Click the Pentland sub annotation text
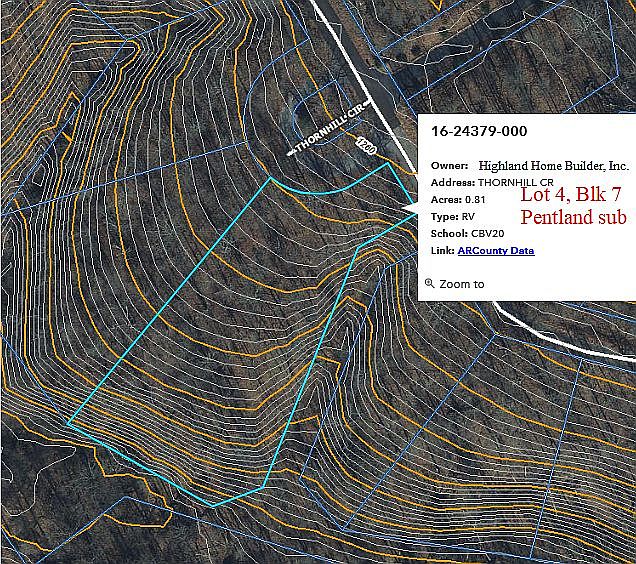Image resolution: width=636 pixels, height=564 pixels. coord(574,217)
